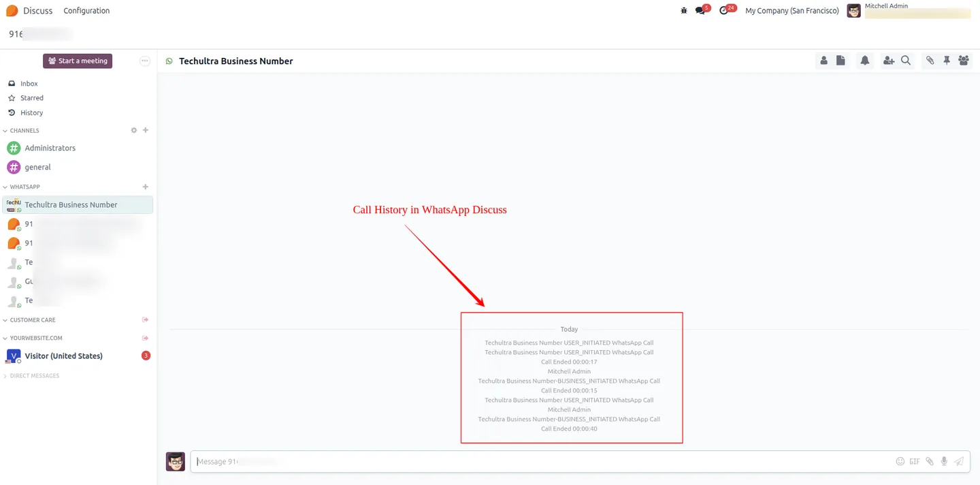Click the Call Ended 00:00:40 message
980x485 pixels.
point(569,428)
